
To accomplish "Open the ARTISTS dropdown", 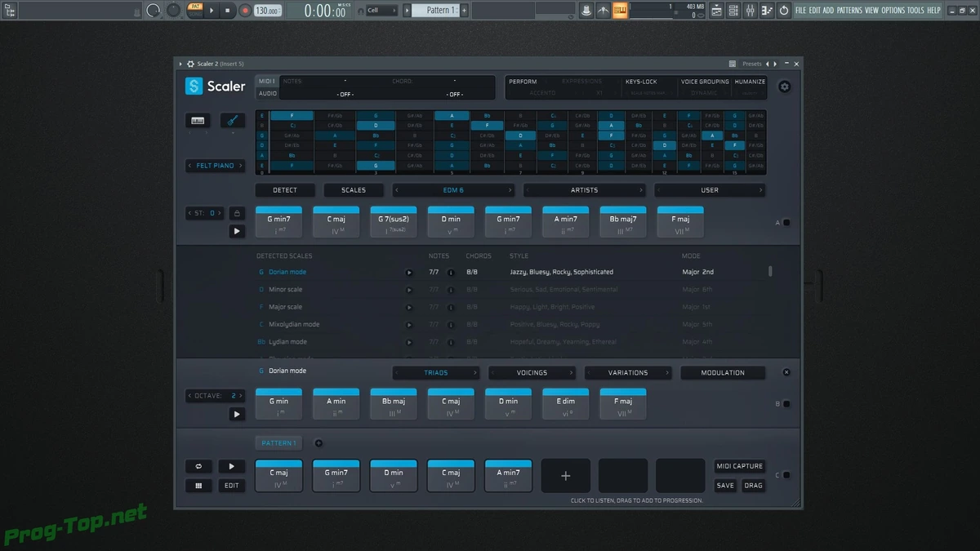I will 584,190.
